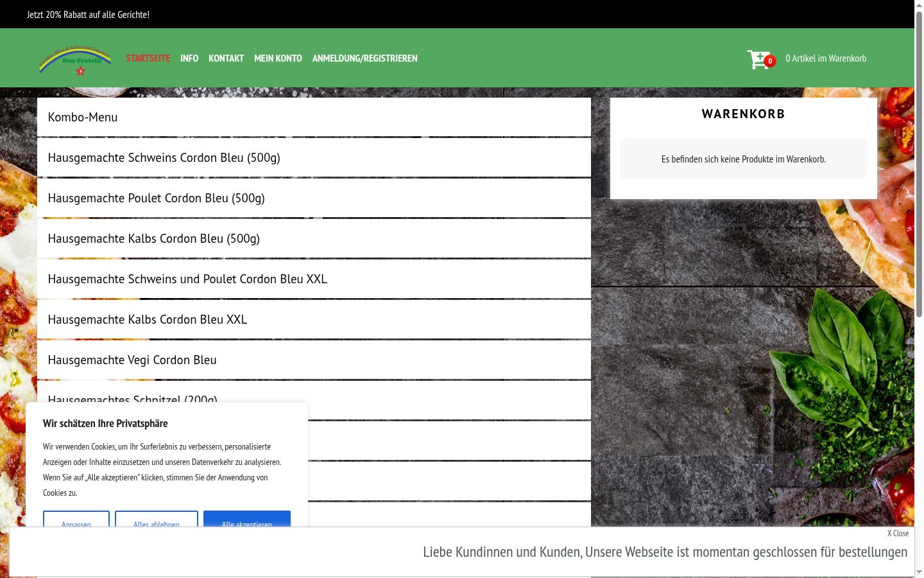Expand Hausgemachte Schweins und Poulet Cordon Bleu XXL
The image size is (924, 578).
[x=314, y=279]
